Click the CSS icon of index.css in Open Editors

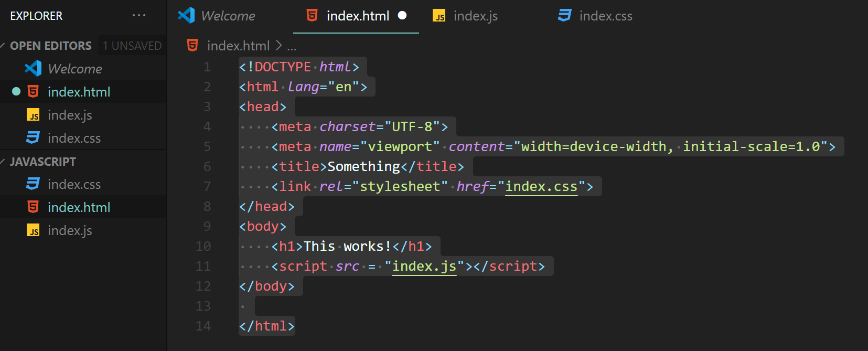tap(33, 138)
